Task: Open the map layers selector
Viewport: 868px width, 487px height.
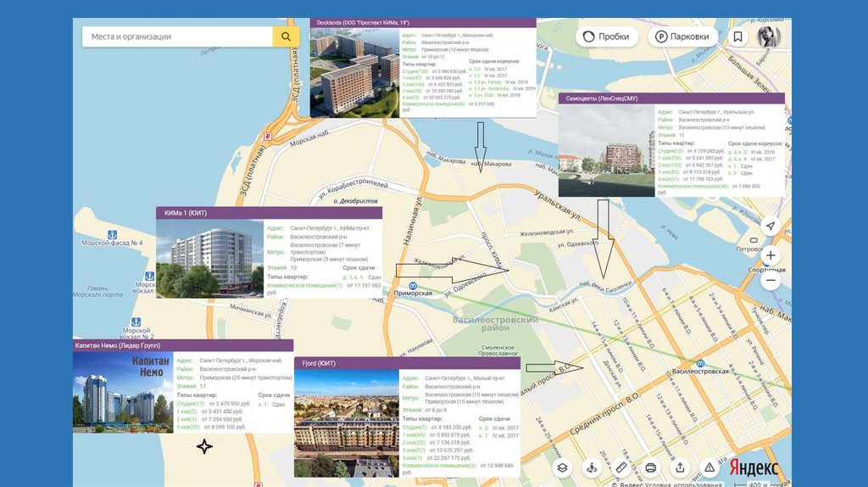Action: 561,467
